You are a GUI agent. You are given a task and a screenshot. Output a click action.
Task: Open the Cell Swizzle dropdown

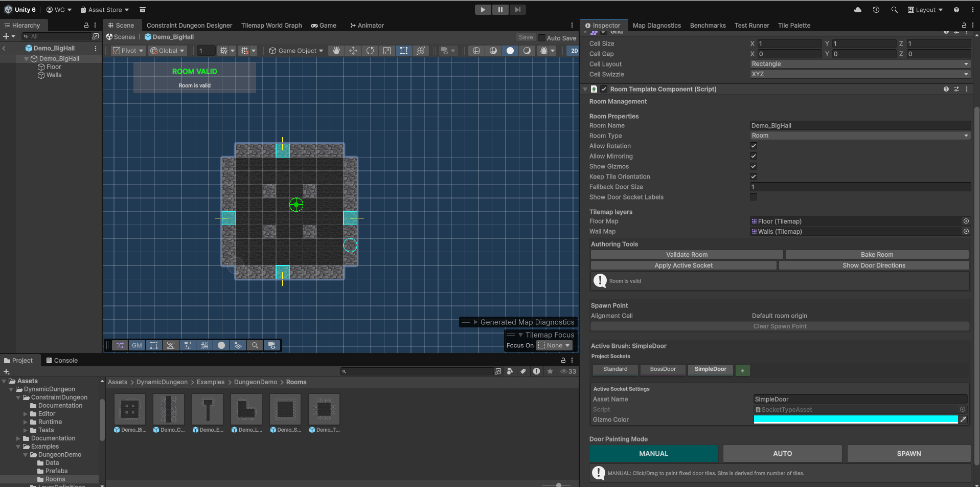(x=860, y=74)
